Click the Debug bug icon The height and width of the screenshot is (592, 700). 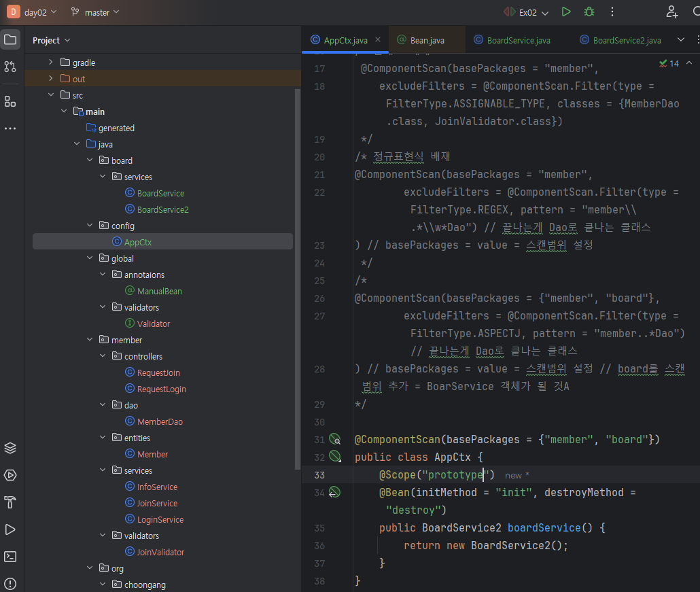coord(589,12)
